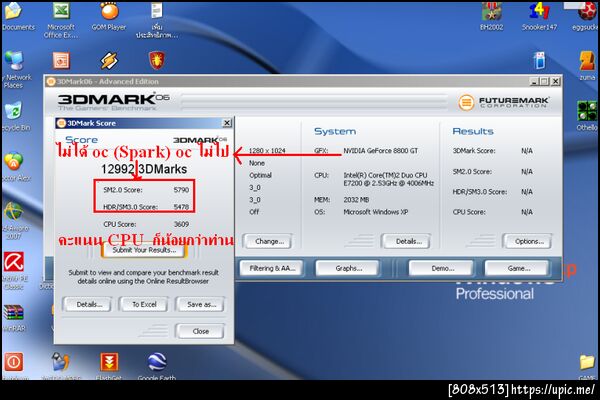Launch the zuma game icon
The width and height of the screenshot is (600, 400).
tap(587, 66)
